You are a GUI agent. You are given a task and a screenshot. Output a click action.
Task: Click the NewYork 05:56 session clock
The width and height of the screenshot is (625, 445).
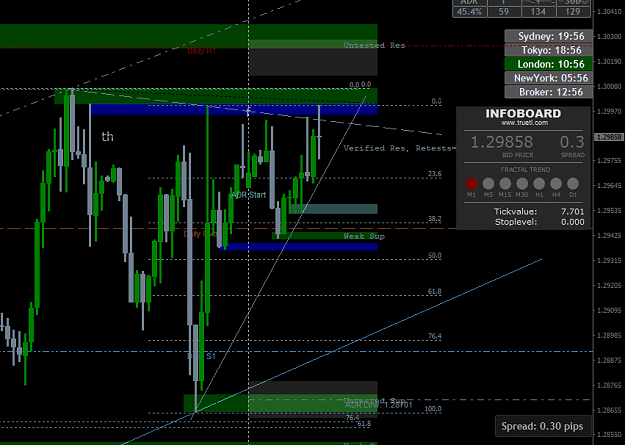[548, 78]
